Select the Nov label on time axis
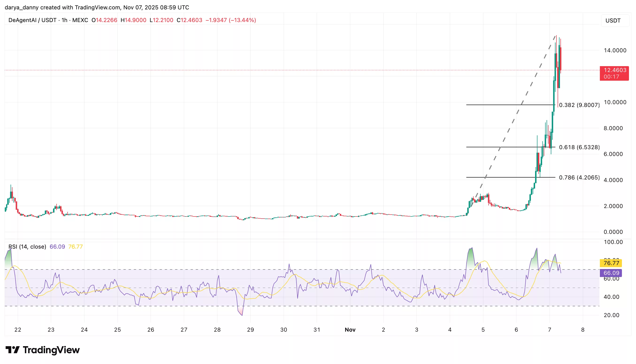The width and height of the screenshot is (636, 364). tap(350, 330)
